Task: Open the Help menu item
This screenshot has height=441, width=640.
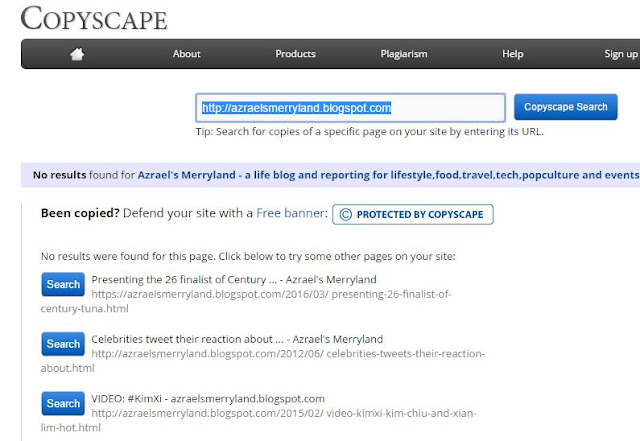Action: pyautogui.click(x=513, y=54)
